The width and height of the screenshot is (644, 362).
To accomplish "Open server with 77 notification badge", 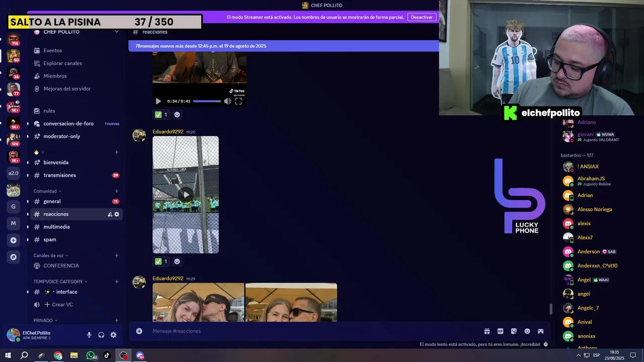I will click(14, 89).
